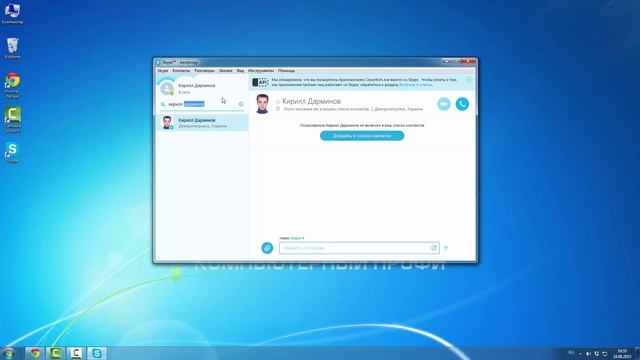Click the taskbar clock

point(622,353)
